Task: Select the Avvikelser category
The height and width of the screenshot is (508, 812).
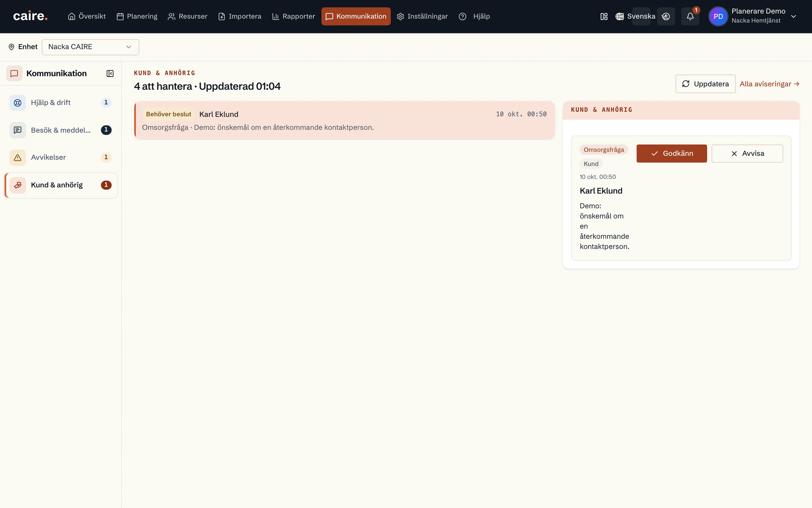Action: click(x=61, y=157)
